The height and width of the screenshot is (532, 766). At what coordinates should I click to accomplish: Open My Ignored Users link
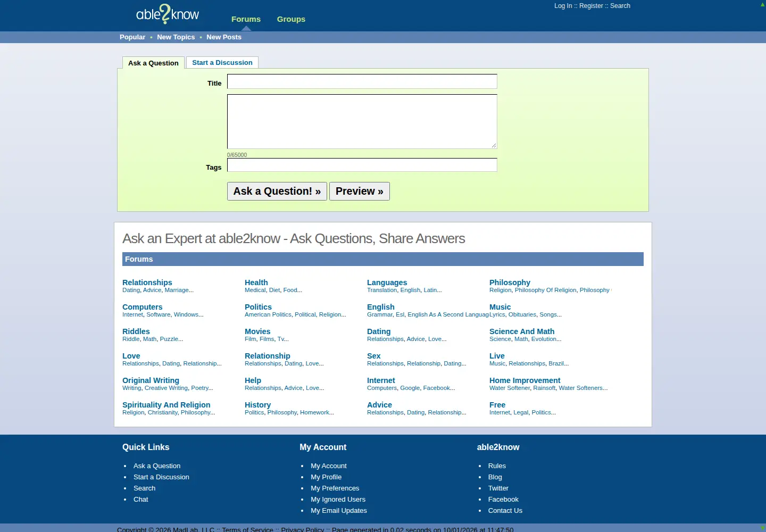338,500
